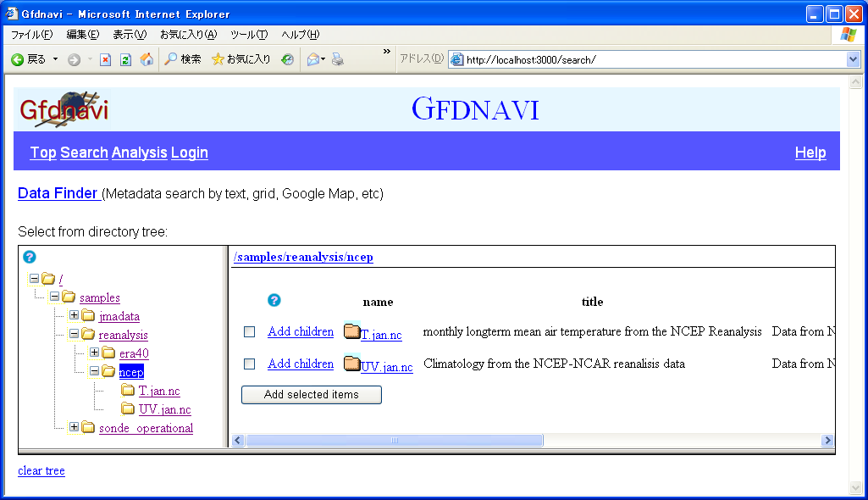868x500 pixels.
Task: Open the Search magnifier toolbar button
Action: 183,59
